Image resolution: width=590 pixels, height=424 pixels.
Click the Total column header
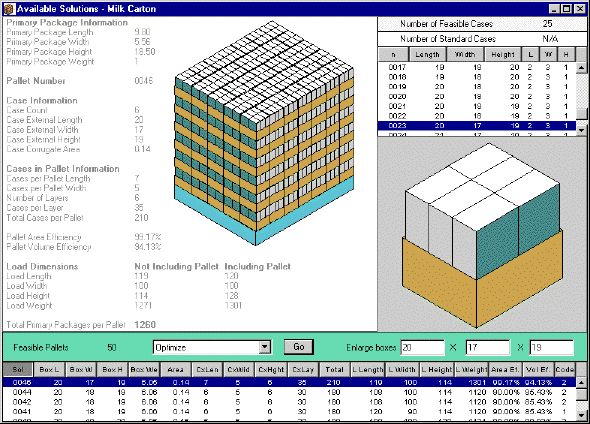pyautogui.click(x=335, y=369)
